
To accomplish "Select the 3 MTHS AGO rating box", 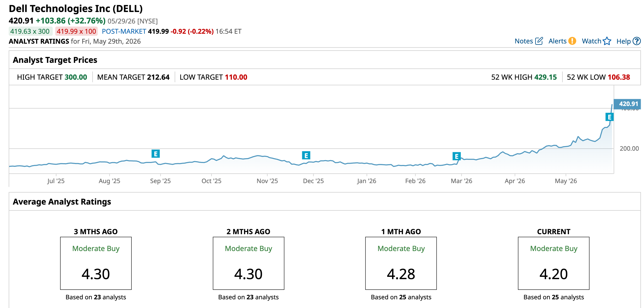I will coord(96,263).
